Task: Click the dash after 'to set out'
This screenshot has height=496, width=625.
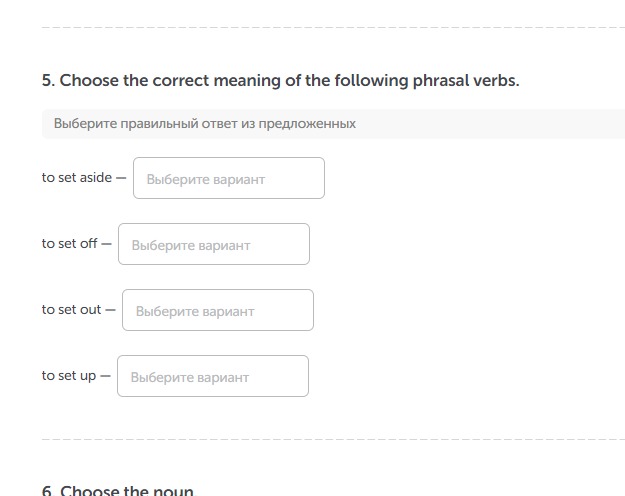Action: tap(110, 310)
